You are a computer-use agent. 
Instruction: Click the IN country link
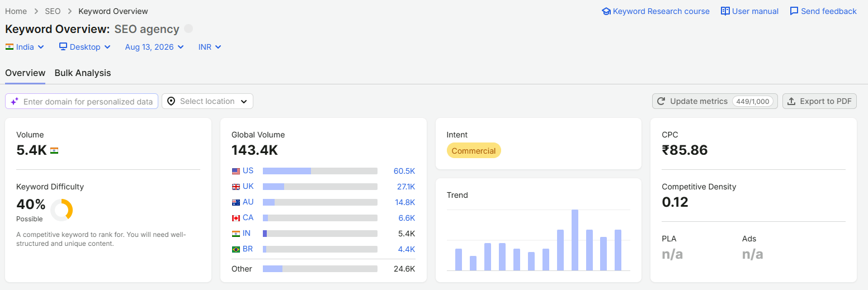coord(247,234)
